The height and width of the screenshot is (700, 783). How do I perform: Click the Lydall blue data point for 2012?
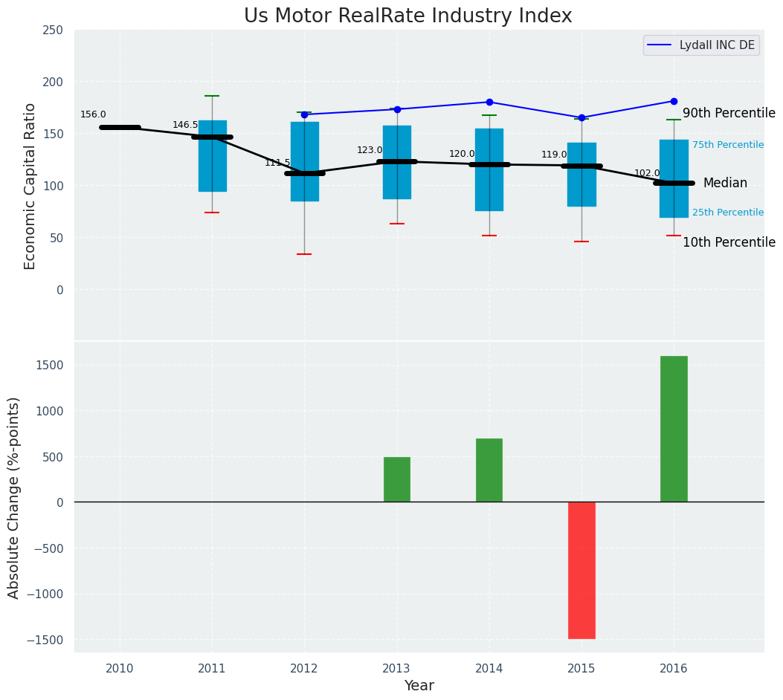coord(304,114)
